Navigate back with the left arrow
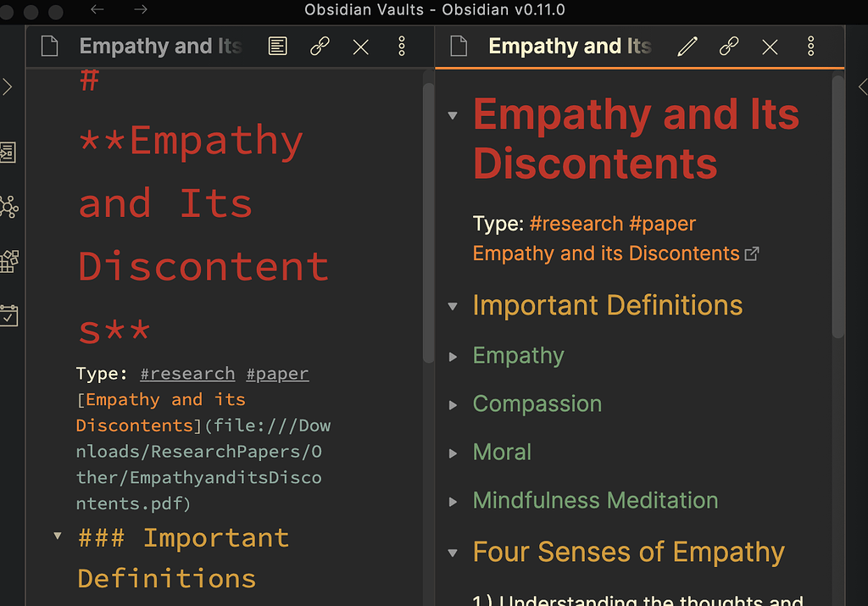Screen dimensions: 868x606 click(97, 10)
